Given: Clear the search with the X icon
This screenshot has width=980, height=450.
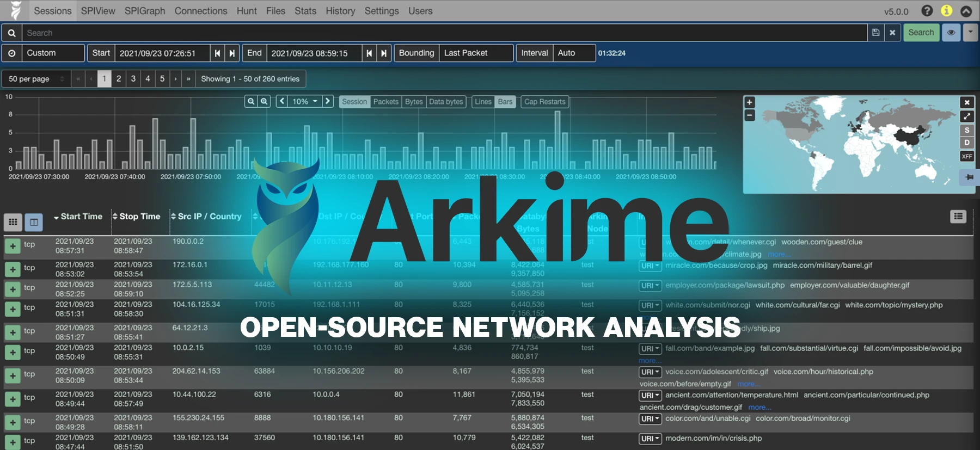Looking at the screenshot, I should click(x=892, y=33).
